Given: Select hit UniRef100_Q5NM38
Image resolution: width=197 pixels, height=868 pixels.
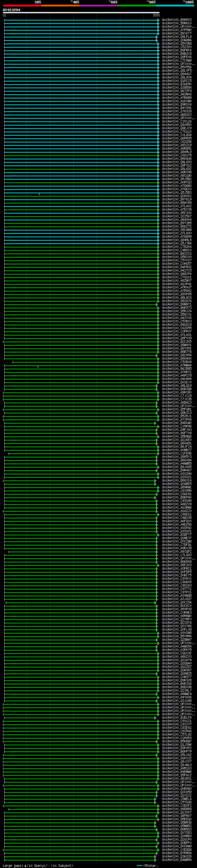Looking at the screenshot, I should coord(177,822).
